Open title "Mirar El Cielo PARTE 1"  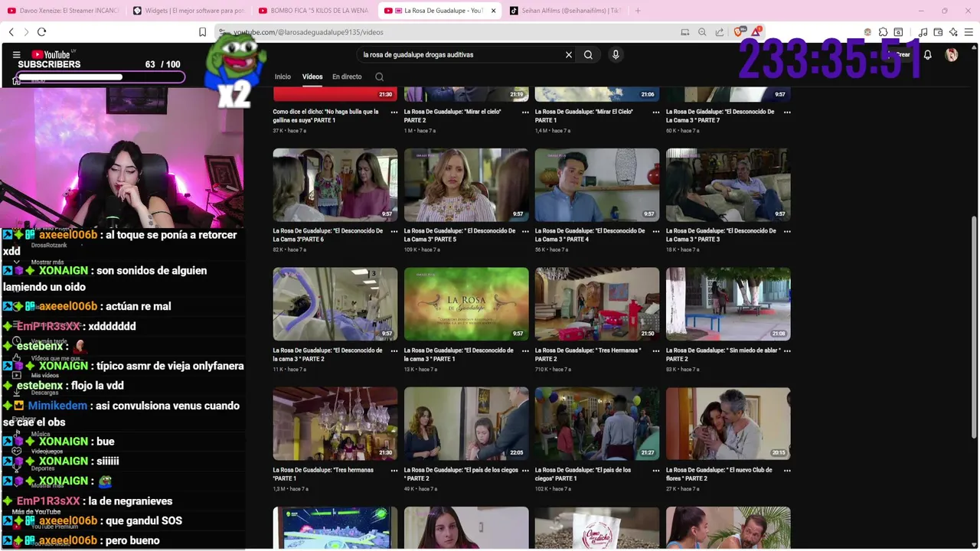(x=584, y=116)
